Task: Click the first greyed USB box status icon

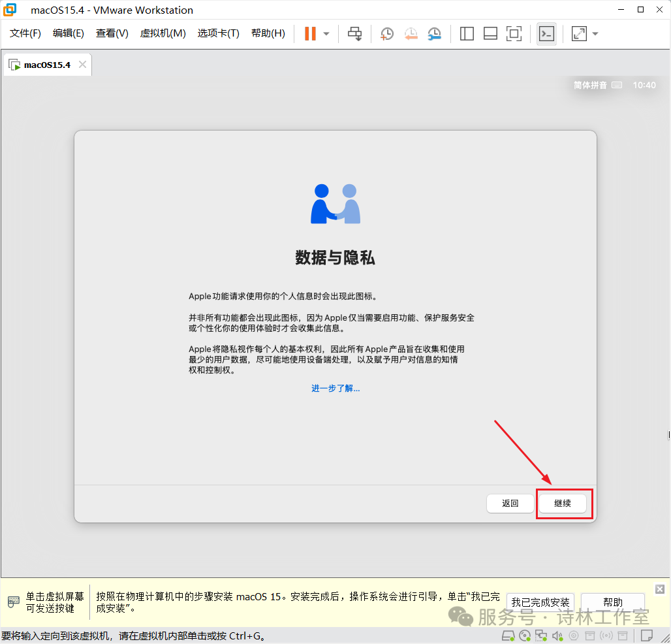Action: click(590, 636)
